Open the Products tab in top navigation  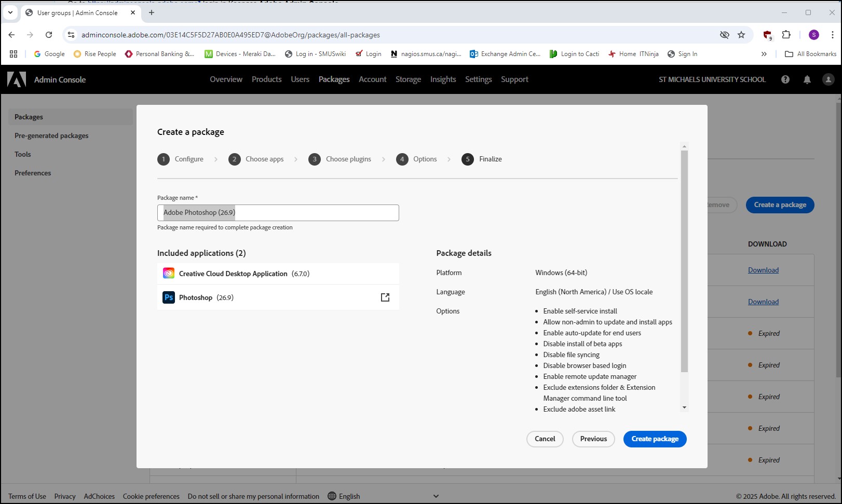266,79
